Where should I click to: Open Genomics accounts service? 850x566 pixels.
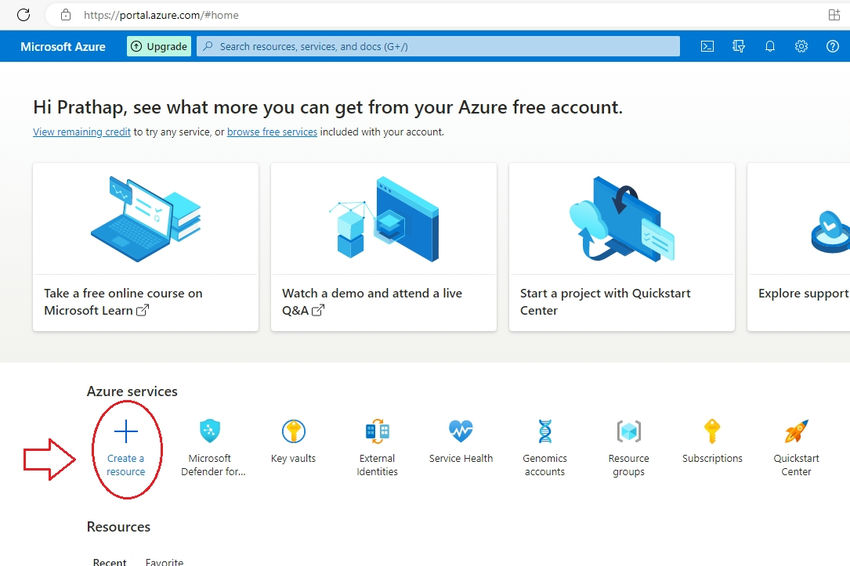tap(545, 432)
